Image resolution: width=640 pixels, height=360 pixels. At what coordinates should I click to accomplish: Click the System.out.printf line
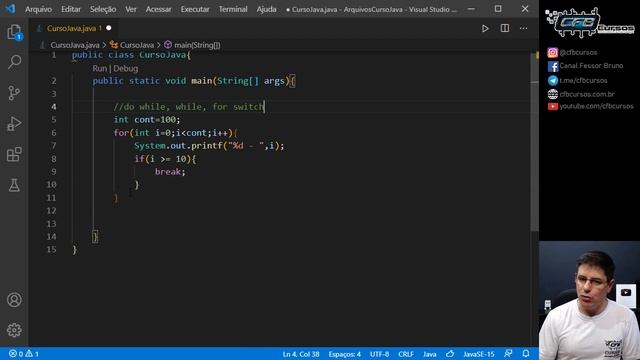(209, 146)
